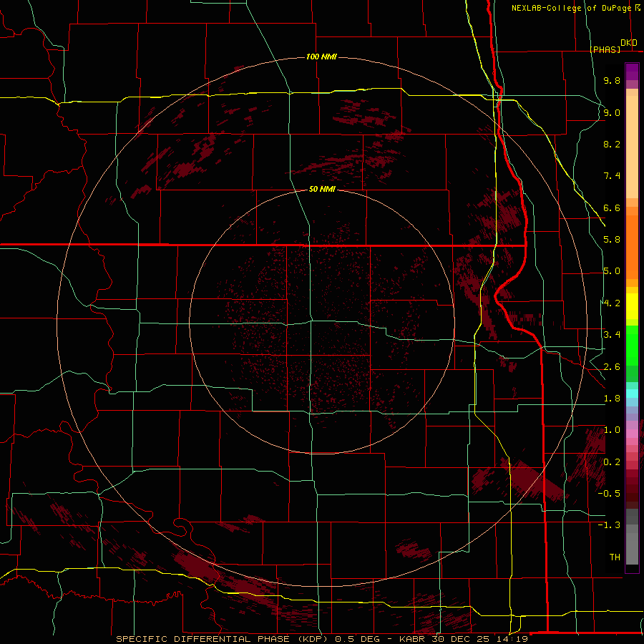
Task: Click the 7.4 value on the color scale
Action: [612, 176]
